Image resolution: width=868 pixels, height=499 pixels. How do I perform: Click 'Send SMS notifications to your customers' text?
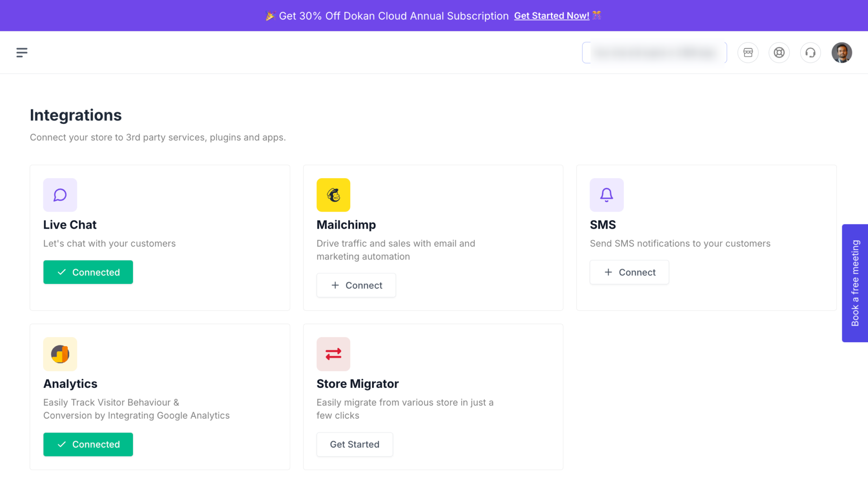click(680, 244)
